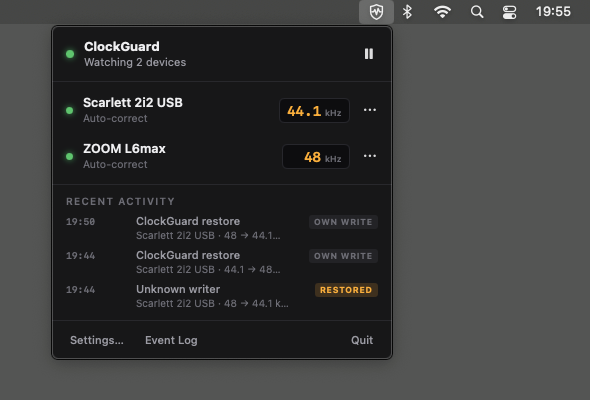
Task: Click the RESTORED badge
Action: point(346,290)
